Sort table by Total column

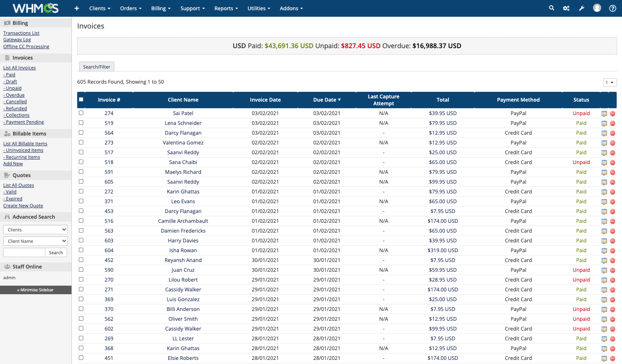tap(443, 100)
